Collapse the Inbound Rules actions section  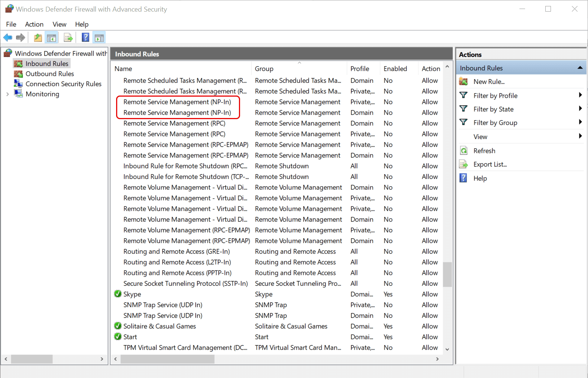tap(580, 68)
